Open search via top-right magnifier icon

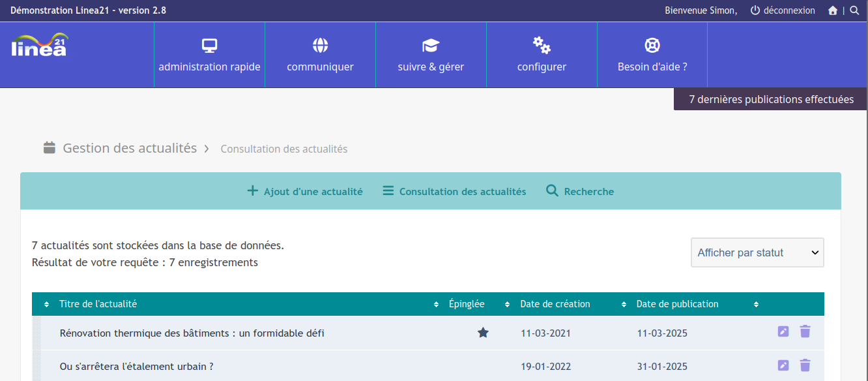pos(854,10)
